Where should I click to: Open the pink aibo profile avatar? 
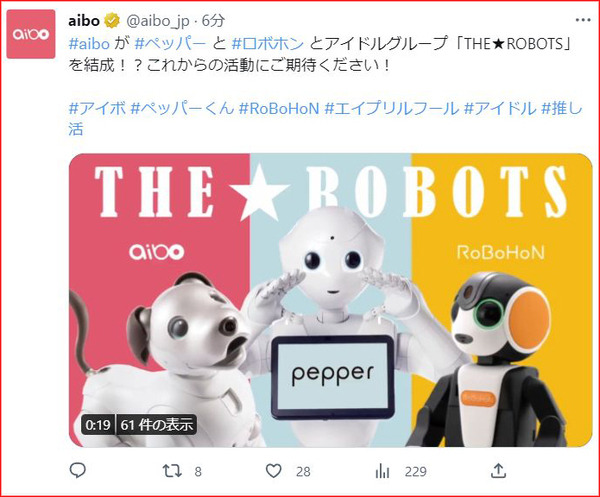pos(31,34)
